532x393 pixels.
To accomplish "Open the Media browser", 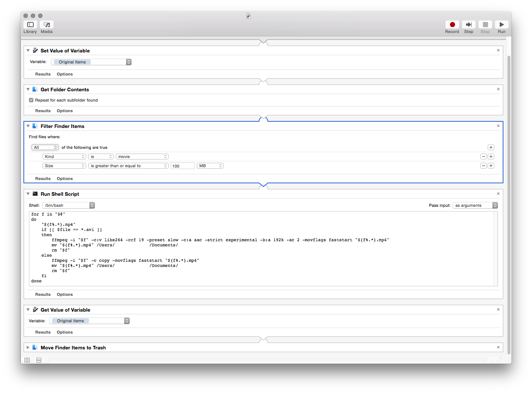I will pos(47,25).
